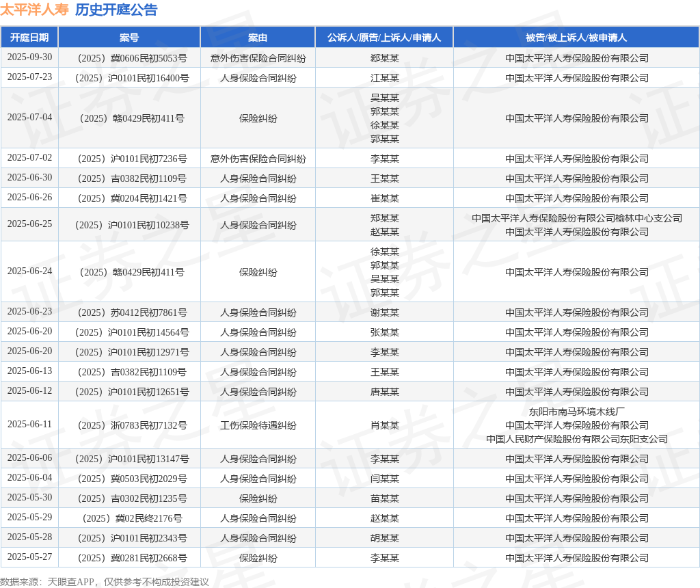This screenshot has height=588, width=700.
Task: Select case cause 工伤保险待遇纠纷
Action: click(258, 425)
